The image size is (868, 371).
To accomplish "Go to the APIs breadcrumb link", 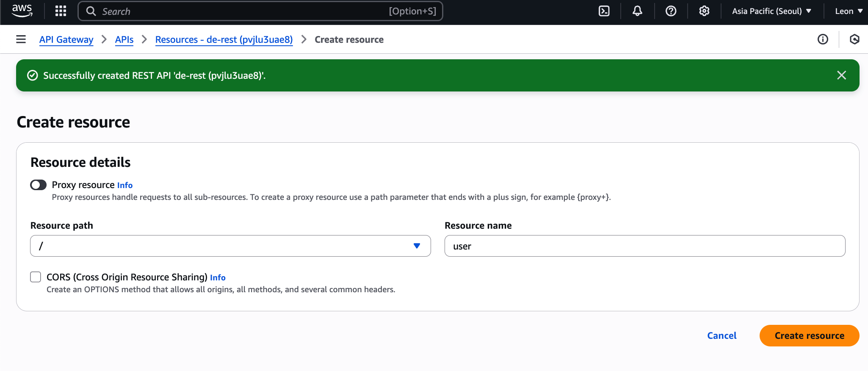I will [124, 39].
